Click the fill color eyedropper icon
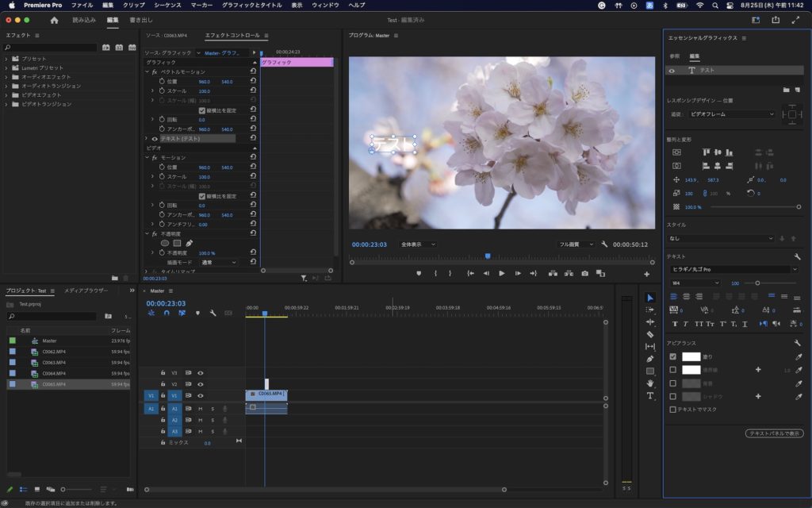The height and width of the screenshot is (508, 812). (798, 356)
